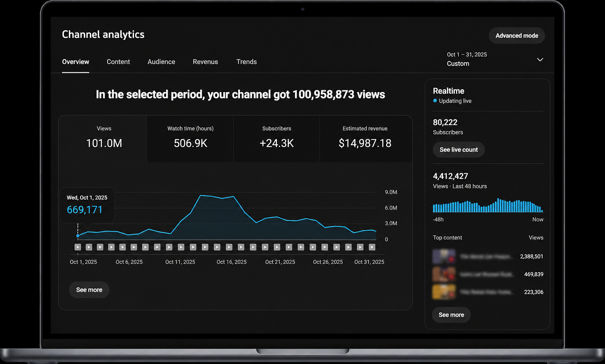Click the Oct 16, 2025 axis label
Screen dimensions: 605x364
(231, 262)
